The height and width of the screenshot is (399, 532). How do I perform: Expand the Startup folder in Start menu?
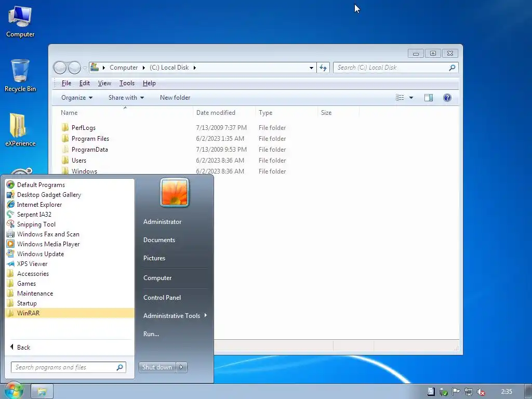coord(69,303)
